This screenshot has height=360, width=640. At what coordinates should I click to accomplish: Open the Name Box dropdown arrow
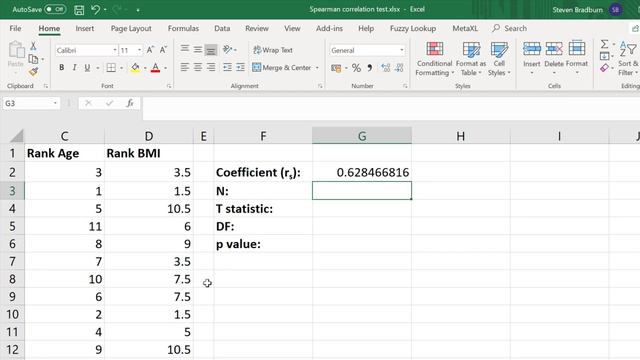coord(55,103)
